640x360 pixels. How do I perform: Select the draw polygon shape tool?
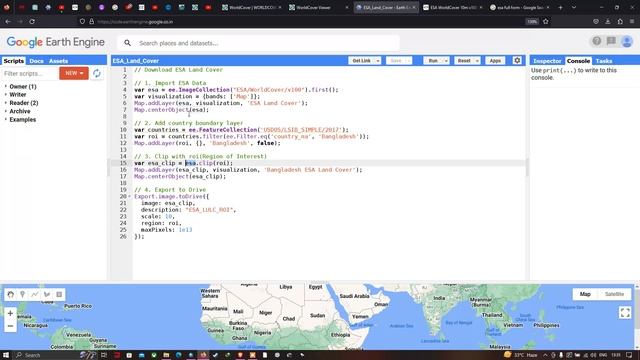click(47, 294)
